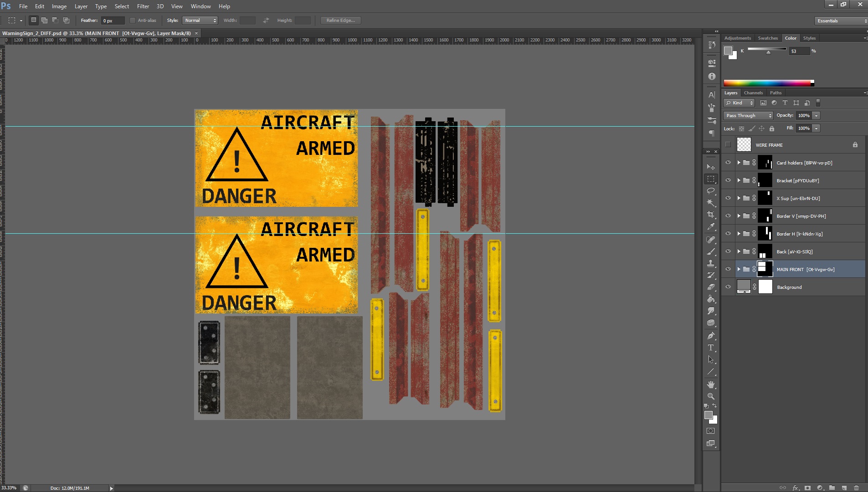The image size is (868, 492).
Task: Choose the Crop tool
Action: coord(711,215)
